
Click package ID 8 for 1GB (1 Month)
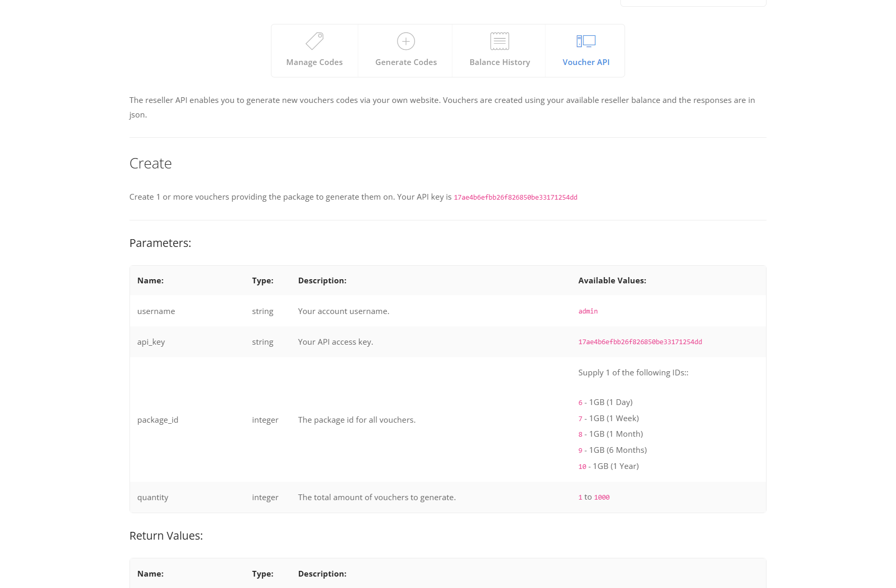580,435
